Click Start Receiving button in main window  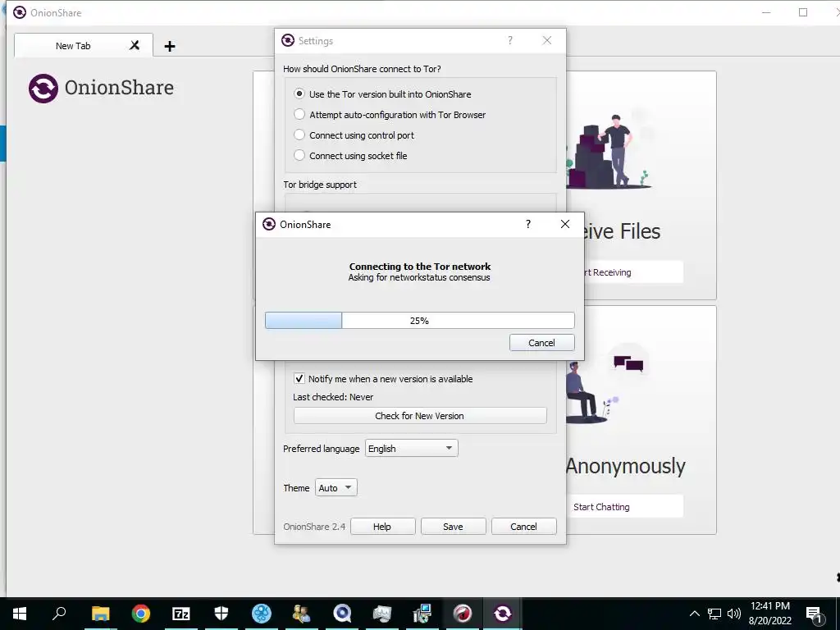pos(633,272)
